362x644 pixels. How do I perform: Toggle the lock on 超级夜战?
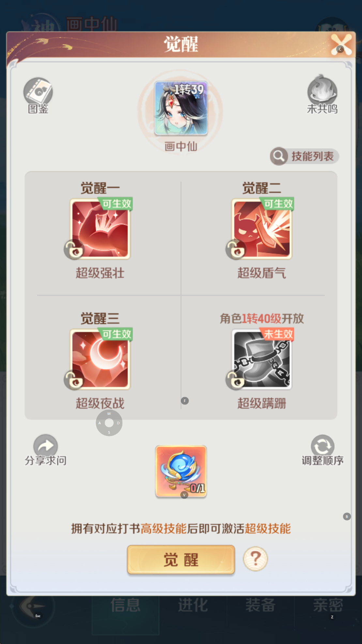(x=74, y=380)
